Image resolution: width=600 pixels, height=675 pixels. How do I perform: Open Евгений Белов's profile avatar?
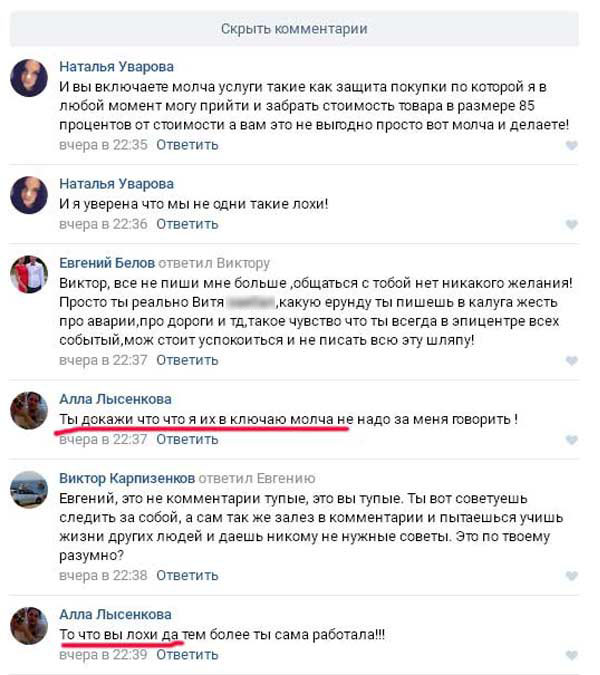pyautogui.click(x=29, y=274)
